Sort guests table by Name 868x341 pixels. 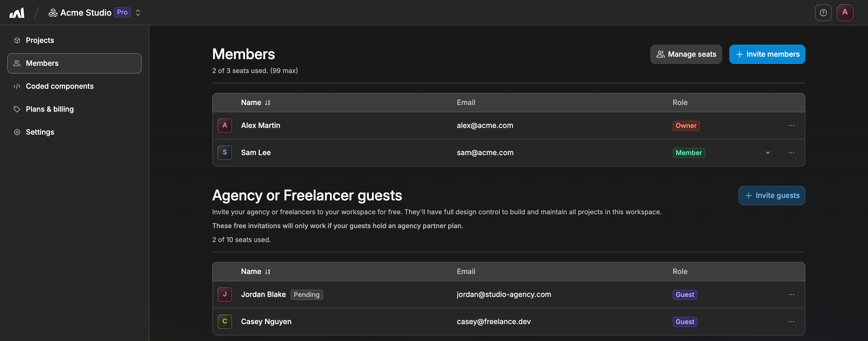[255, 272]
